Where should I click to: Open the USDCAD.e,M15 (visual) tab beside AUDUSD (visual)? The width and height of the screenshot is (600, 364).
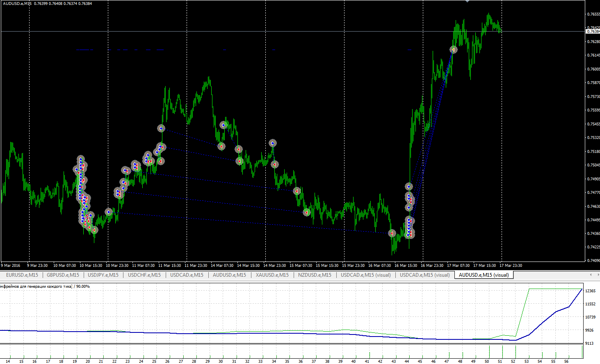coord(425,275)
